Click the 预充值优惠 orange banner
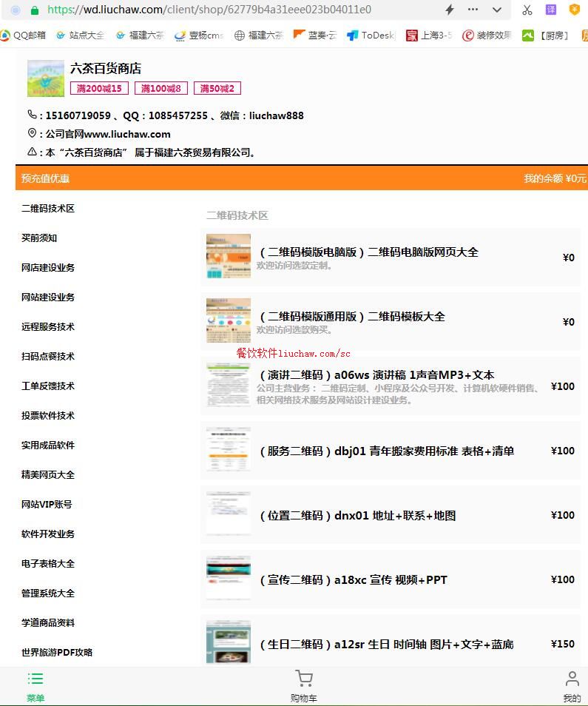Image resolution: width=588 pixels, height=706 pixels. click(46, 178)
